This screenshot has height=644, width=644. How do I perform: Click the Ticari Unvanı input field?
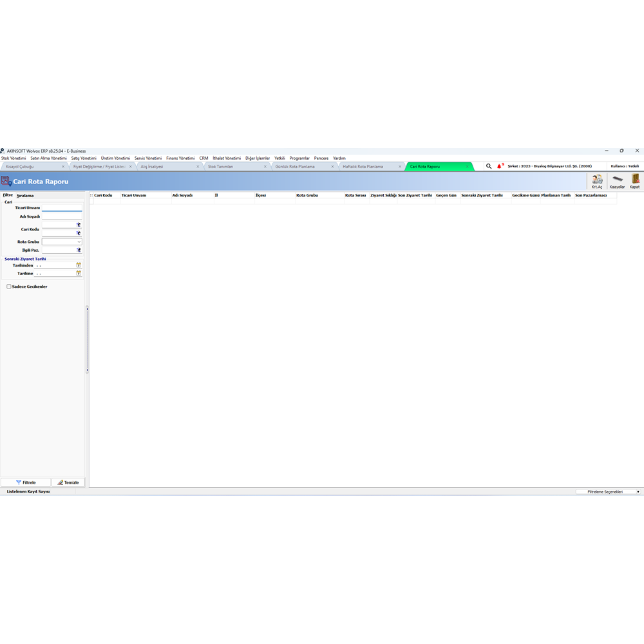tap(62, 208)
